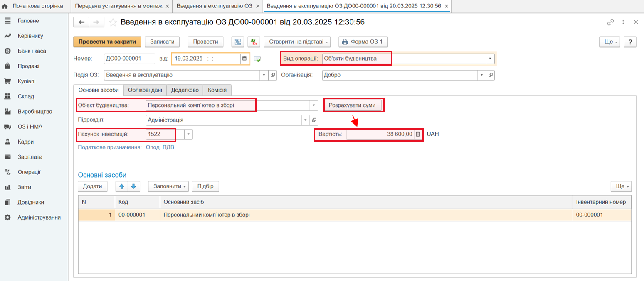This screenshot has width=644, height=281.
Task: Switch to Передача устаткування в монтаж tab
Action: (118, 6)
